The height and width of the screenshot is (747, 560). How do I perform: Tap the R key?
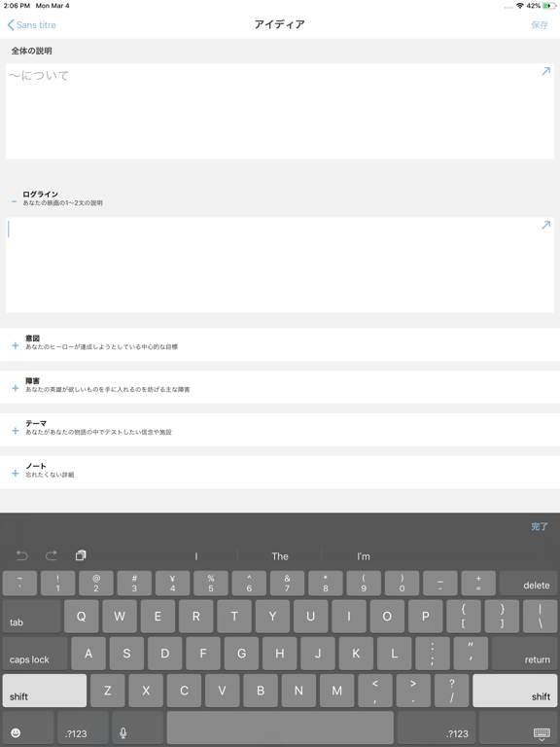(196, 616)
